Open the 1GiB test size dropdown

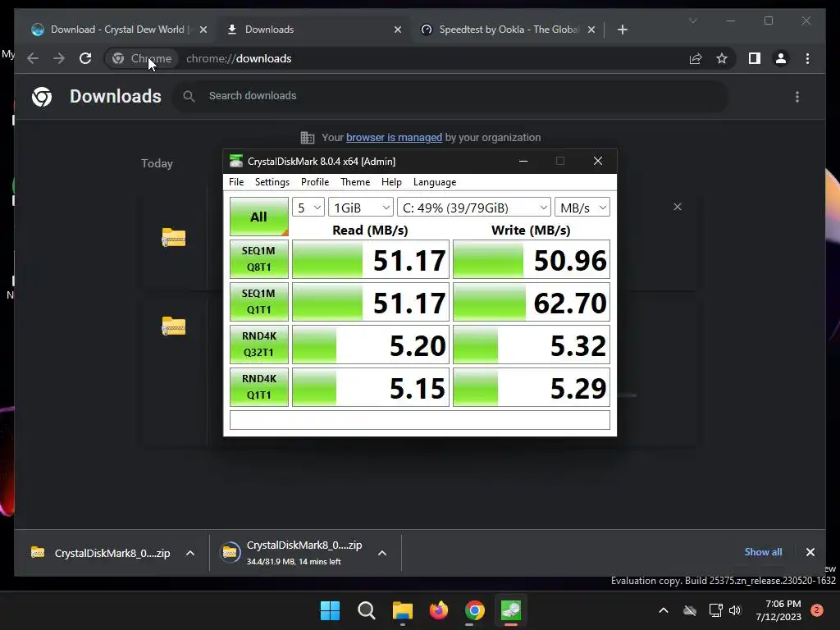[361, 208]
